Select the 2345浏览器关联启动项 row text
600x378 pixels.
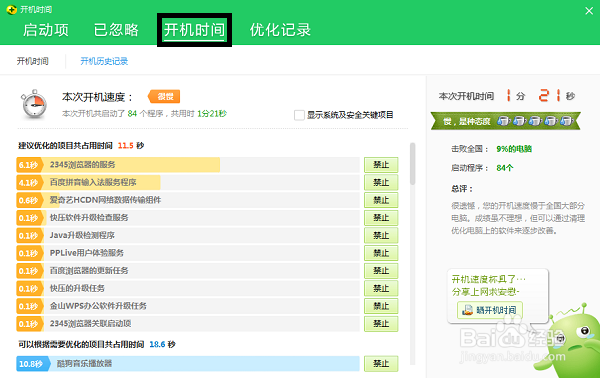pos(90,324)
